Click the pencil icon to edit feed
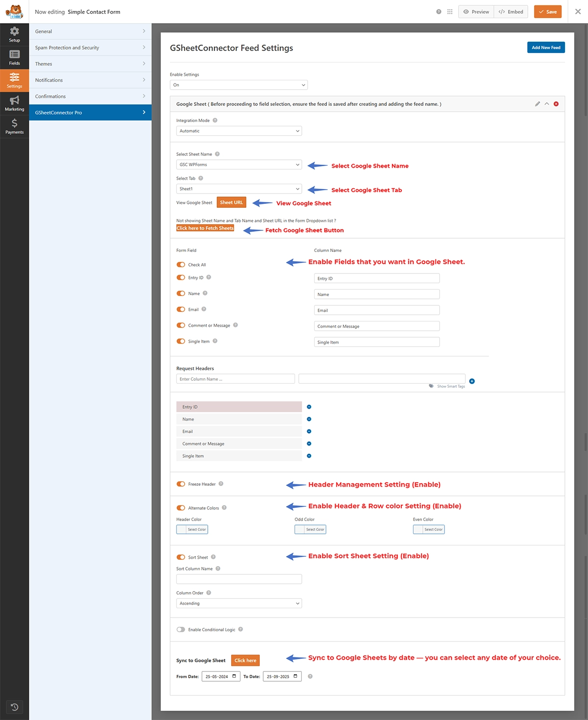This screenshot has height=720, width=588. click(x=538, y=104)
